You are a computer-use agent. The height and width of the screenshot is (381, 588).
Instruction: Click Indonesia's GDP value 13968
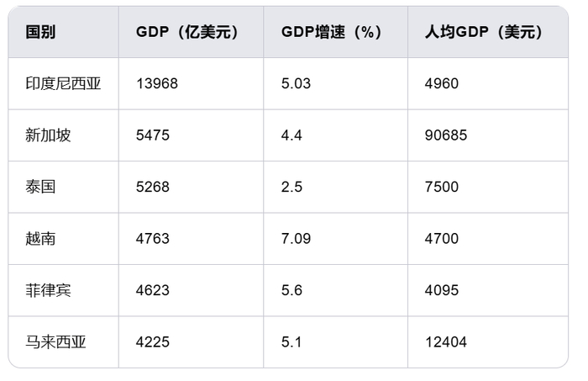click(157, 83)
